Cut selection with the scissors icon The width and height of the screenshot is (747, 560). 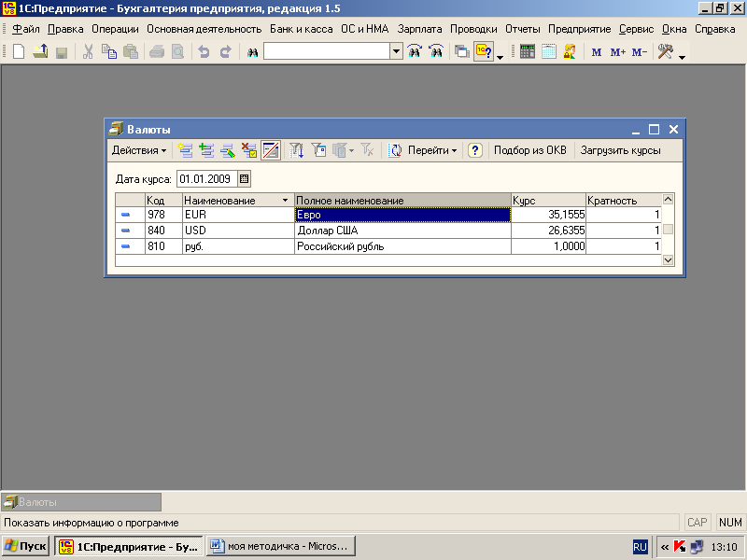pyautogui.click(x=88, y=51)
